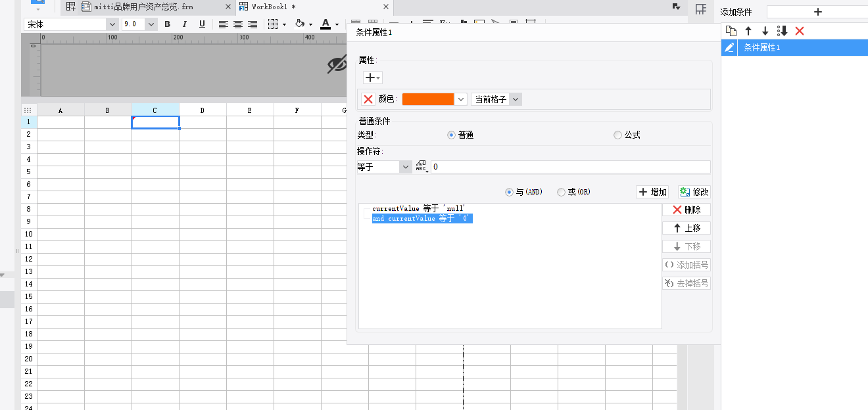Move condition up using the arrow icon
The image size is (868, 410).
pyautogui.click(x=748, y=31)
